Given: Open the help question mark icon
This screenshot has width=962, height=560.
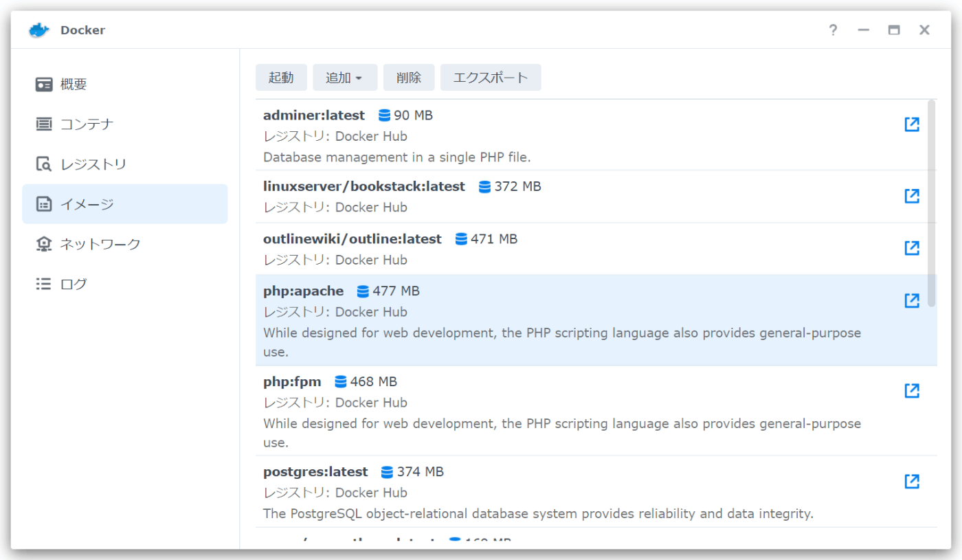Looking at the screenshot, I should point(833,30).
